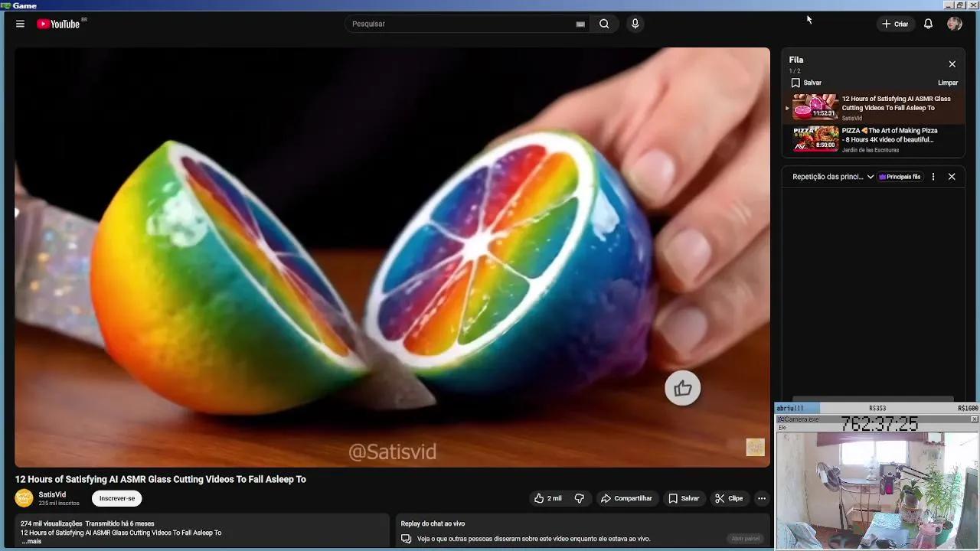Open the Criar (create) menu

click(x=895, y=24)
